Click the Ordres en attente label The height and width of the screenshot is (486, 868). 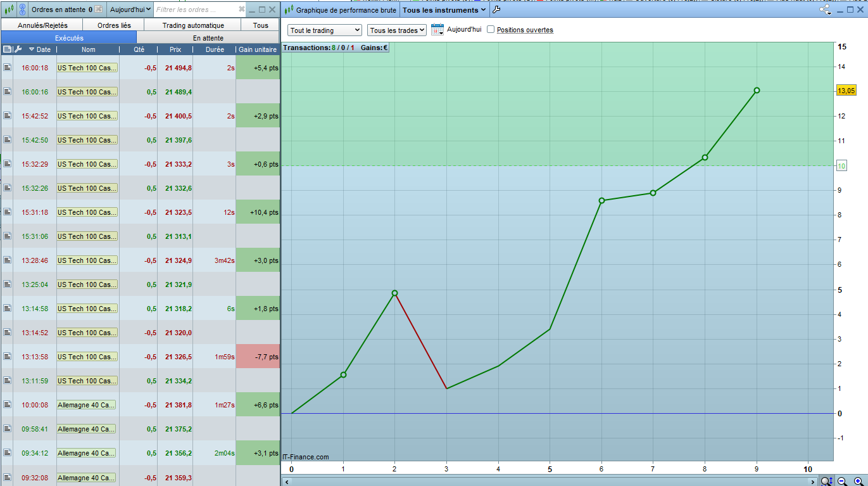(x=58, y=10)
